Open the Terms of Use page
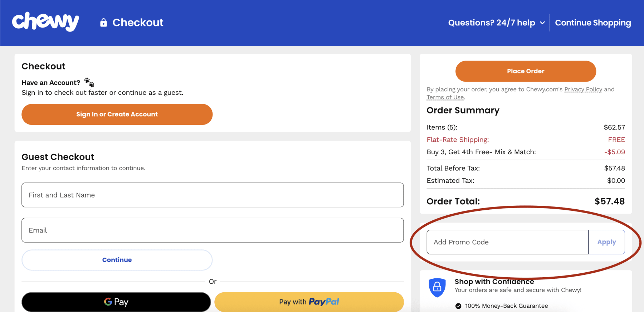Screen dimensions: 644x312 coord(445,97)
